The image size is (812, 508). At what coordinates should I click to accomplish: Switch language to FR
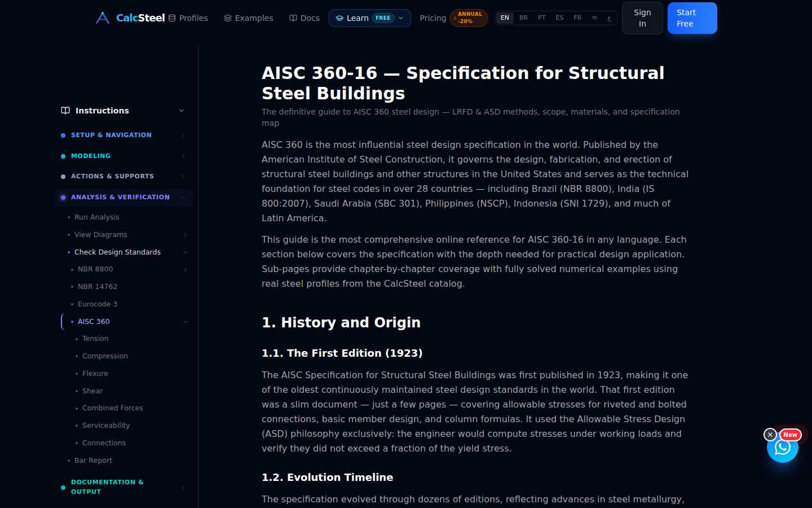(577, 18)
